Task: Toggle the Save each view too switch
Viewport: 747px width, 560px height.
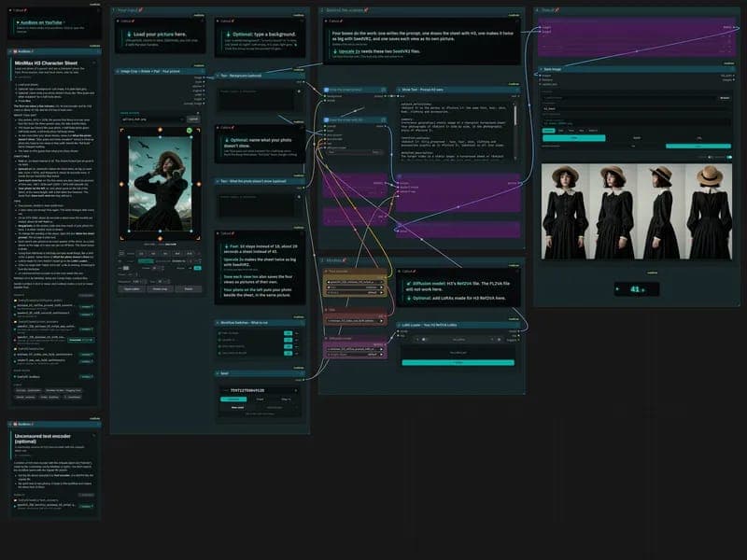Action: [x=289, y=346]
